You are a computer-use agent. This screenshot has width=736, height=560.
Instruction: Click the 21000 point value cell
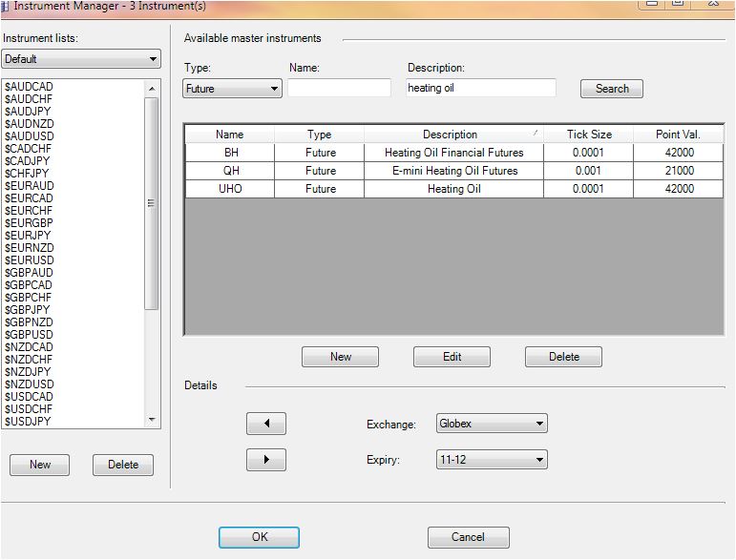pos(679,171)
